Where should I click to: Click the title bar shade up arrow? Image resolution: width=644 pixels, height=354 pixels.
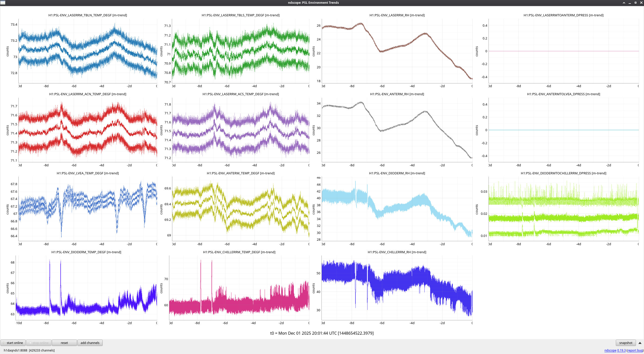624,3
